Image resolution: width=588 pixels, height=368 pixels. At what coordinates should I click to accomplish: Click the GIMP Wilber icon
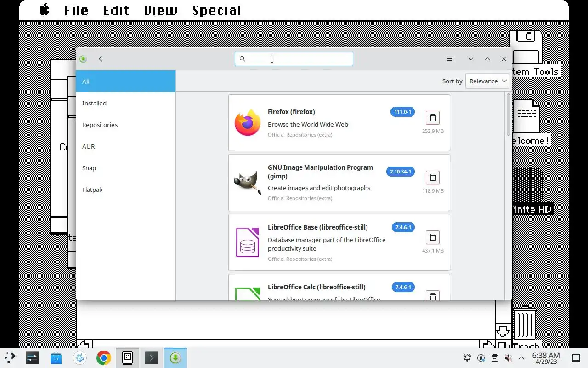[x=248, y=183]
